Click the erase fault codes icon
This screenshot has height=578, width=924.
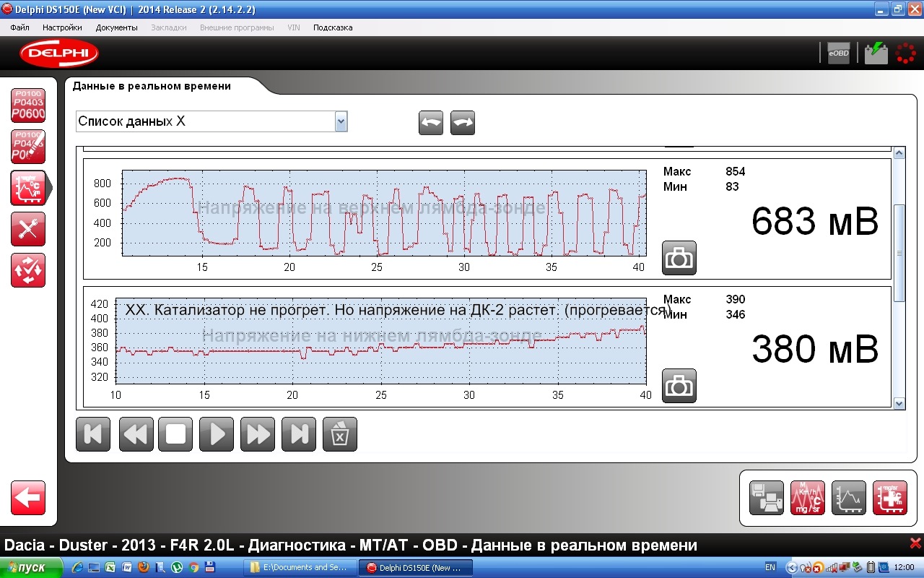point(28,147)
